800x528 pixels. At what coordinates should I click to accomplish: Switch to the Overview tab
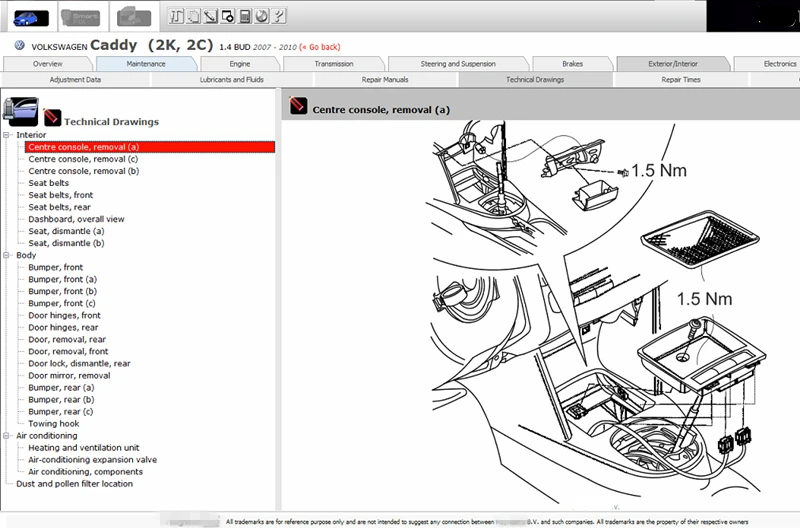pyautogui.click(x=47, y=64)
